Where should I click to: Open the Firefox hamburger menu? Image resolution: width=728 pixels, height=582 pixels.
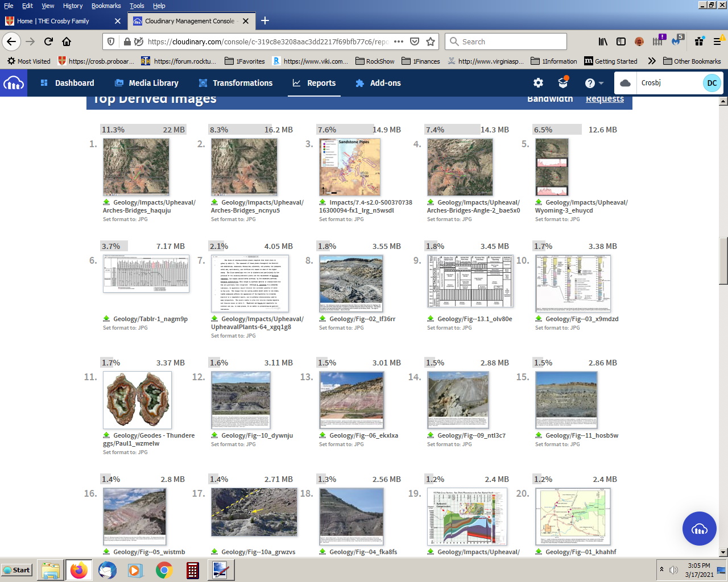point(717,41)
